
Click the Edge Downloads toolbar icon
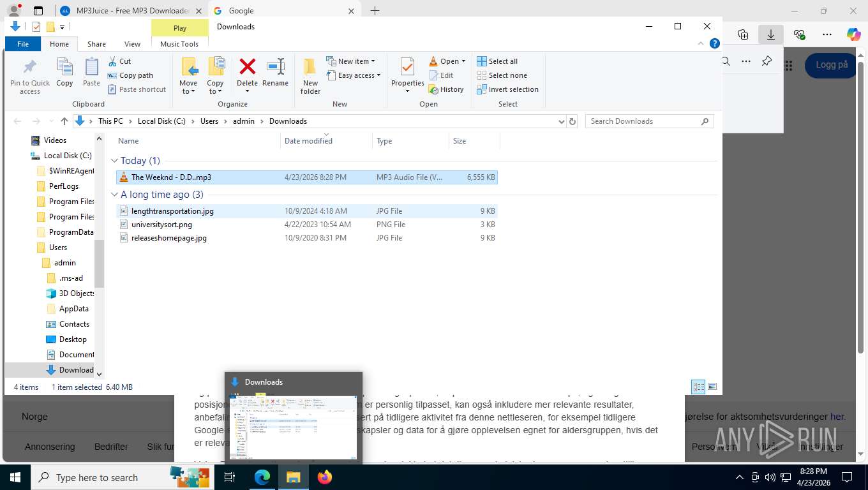[x=771, y=34]
